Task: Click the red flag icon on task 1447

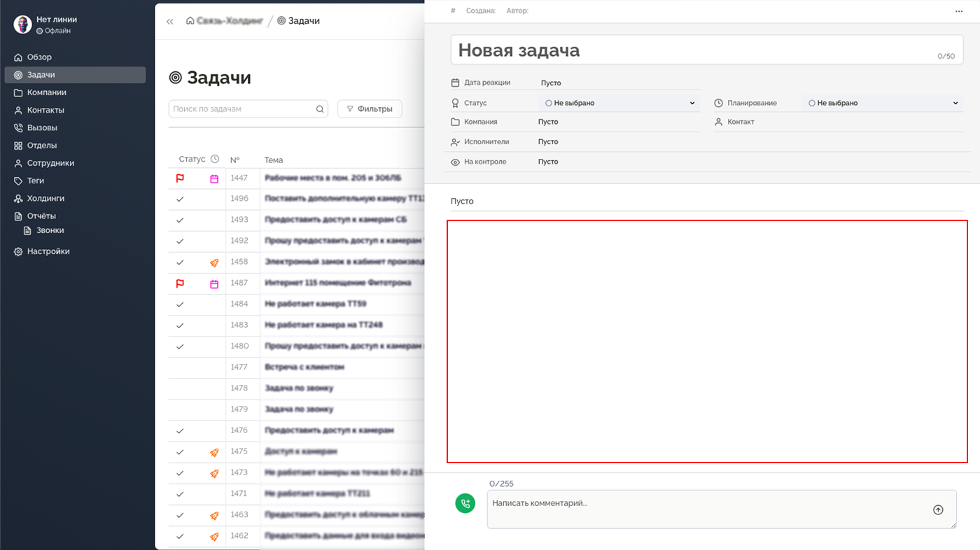Action: point(181,178)
